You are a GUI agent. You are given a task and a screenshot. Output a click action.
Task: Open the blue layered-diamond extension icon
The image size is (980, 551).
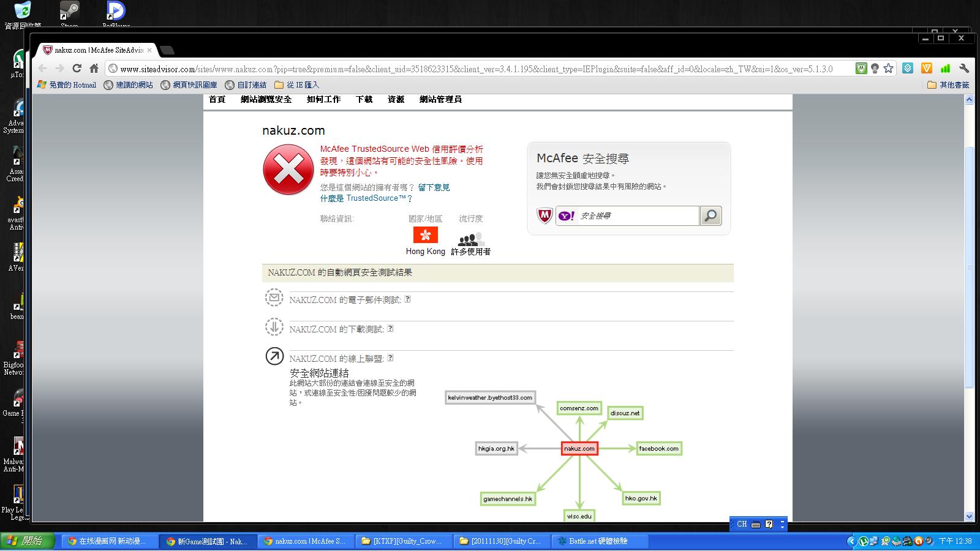(x=908, y=69)
